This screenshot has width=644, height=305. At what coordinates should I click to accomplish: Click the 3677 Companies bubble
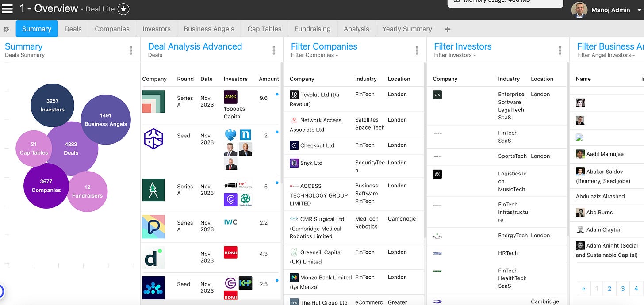(x=46, y=186)
